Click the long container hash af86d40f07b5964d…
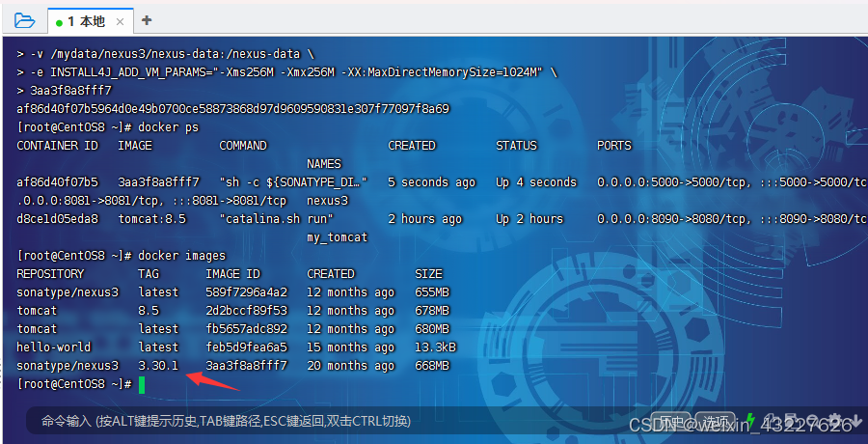 pos(233,109)
